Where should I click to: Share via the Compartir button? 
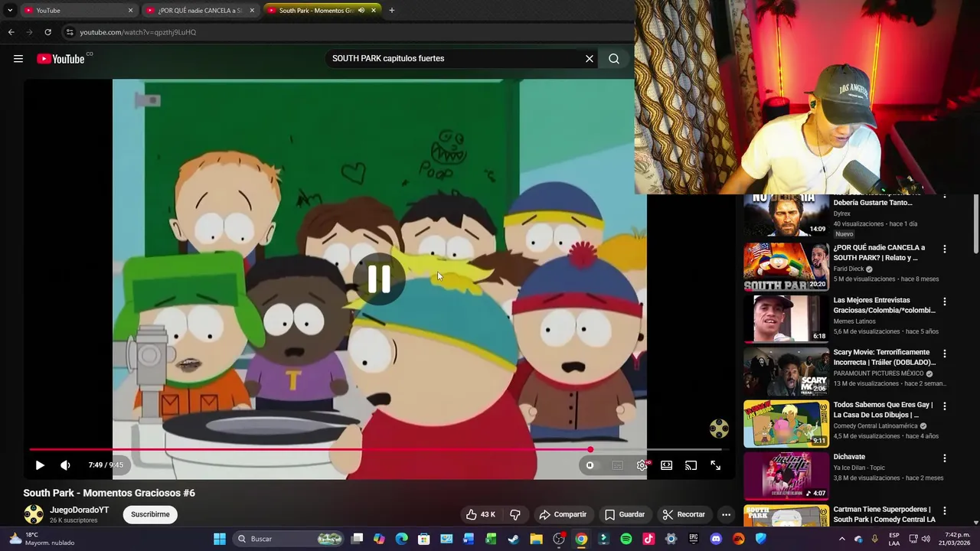[563, 514]
